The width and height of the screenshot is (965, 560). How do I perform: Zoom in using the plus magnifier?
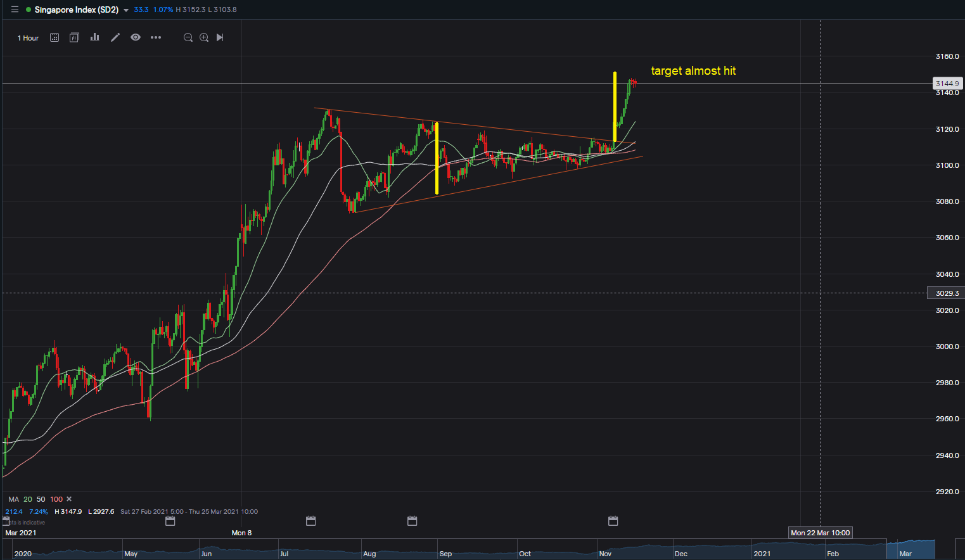(204, 37)
